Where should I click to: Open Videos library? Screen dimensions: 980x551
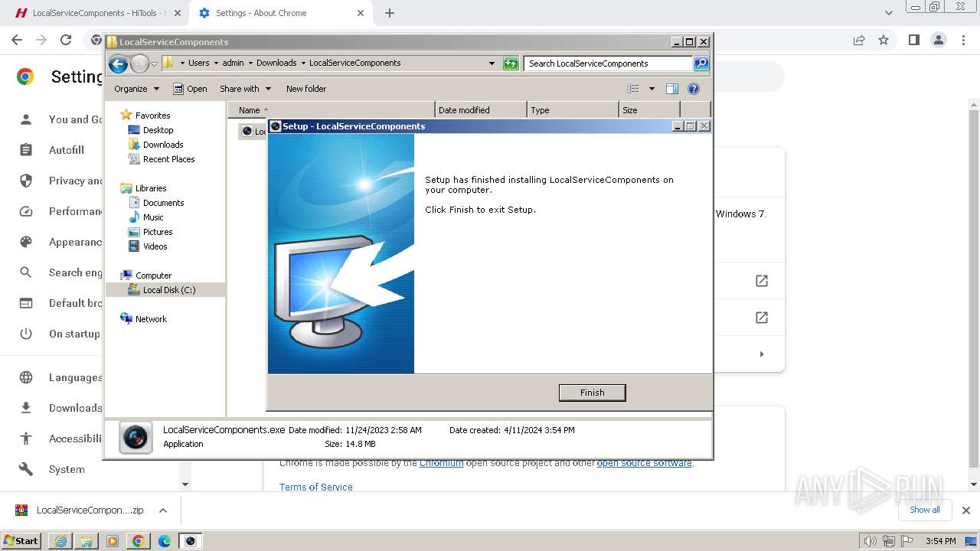click(x=155, y=246)
